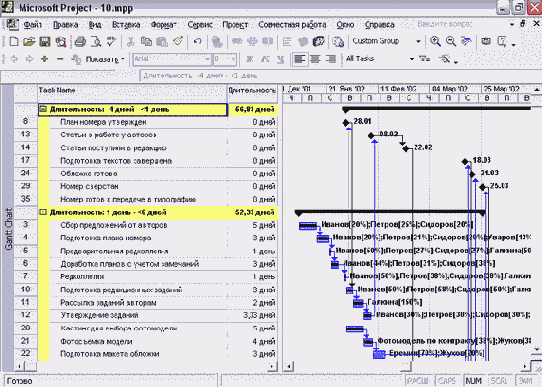Zoom out with the magnifier minus icon
The height and width of the screenshot is (387, 542).
(450, 41)
